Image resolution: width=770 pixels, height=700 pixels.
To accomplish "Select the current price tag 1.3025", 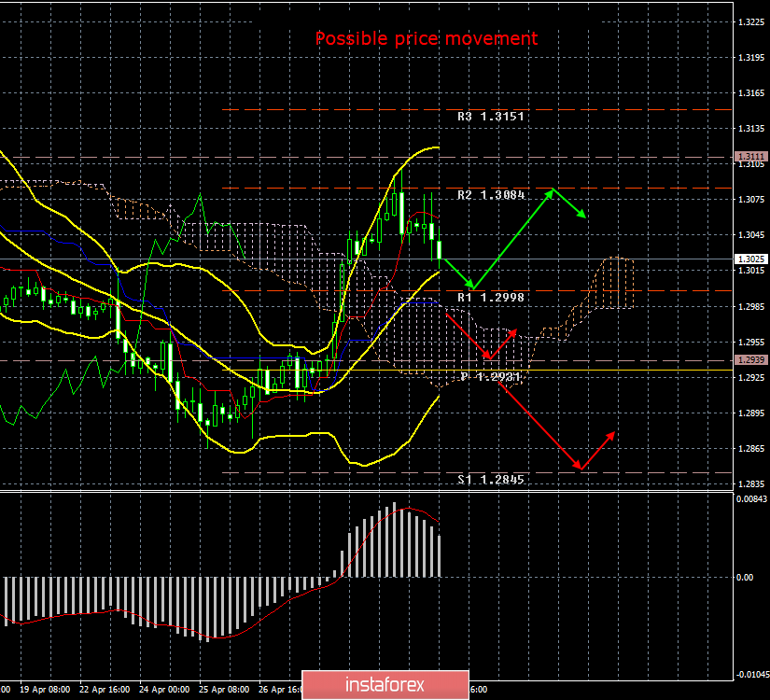I will point(750,259).
